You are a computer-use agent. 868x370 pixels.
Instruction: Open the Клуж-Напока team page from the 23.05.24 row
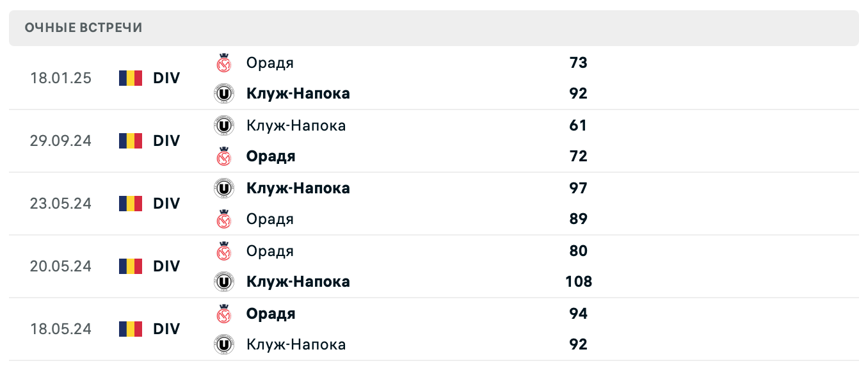pos(298,188)
